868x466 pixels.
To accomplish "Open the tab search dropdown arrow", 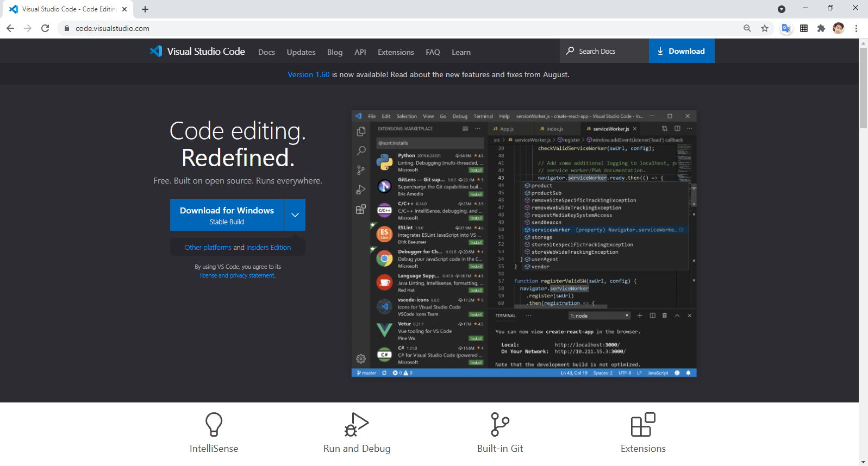I will [781, 9].
